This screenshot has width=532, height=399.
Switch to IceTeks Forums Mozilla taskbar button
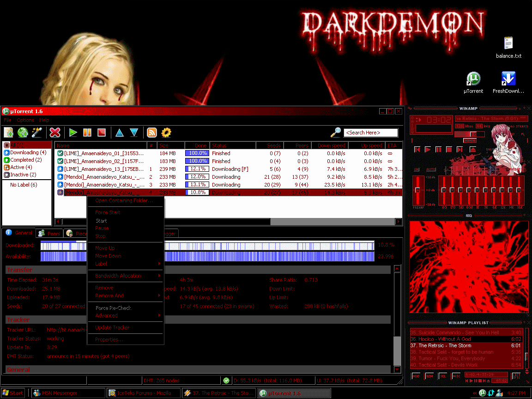(144, 393)
